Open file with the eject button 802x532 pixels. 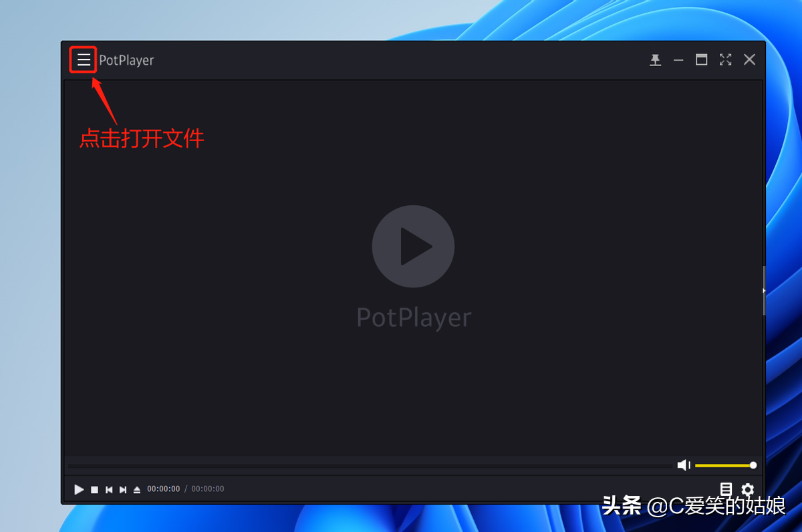[x=137, y=490]
